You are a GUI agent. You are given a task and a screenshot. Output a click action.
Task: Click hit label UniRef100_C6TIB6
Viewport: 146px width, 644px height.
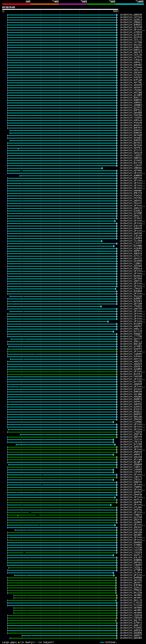tap(131, 42)
